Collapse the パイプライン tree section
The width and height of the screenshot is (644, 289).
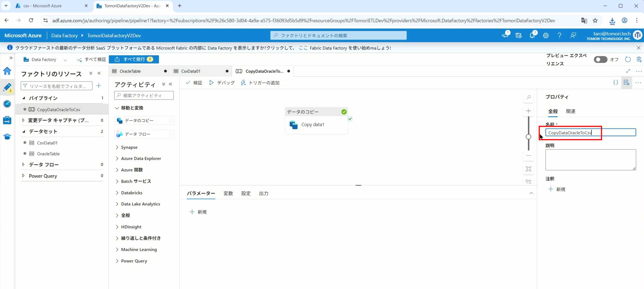(x=24, y=98)
